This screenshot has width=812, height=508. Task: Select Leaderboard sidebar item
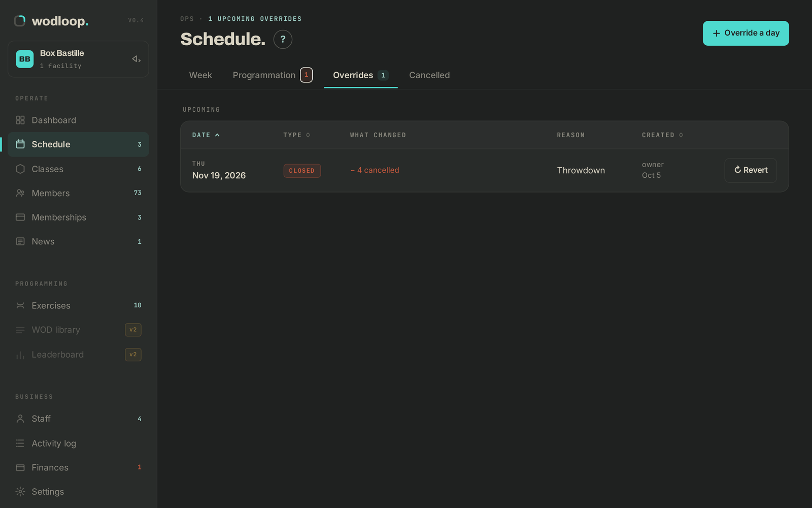click(78, 355)
